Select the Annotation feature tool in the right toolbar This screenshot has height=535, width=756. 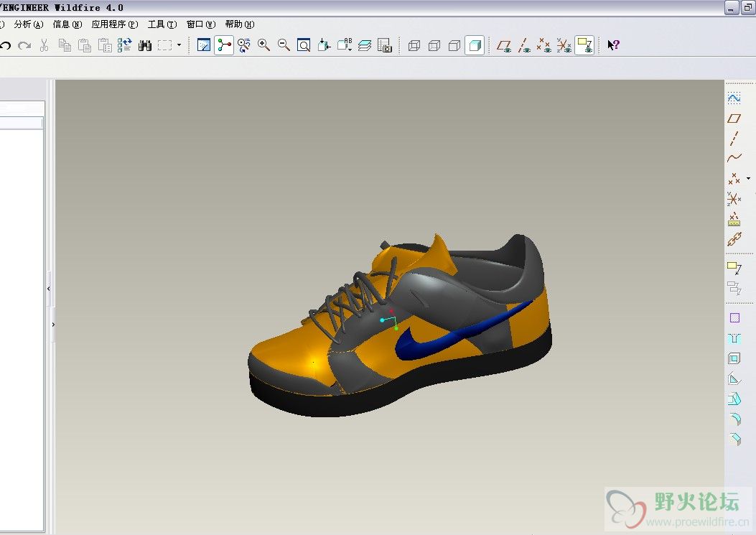(734, 268)
